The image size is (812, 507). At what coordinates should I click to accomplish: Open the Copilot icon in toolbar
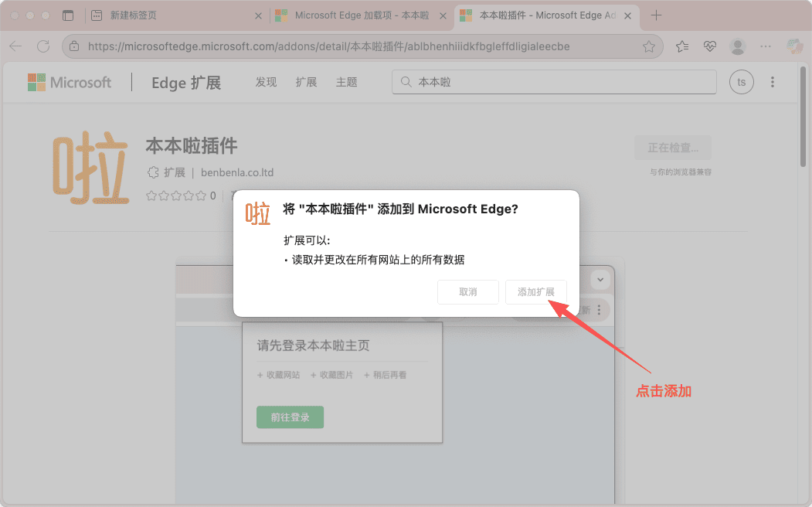coord(794,46)
